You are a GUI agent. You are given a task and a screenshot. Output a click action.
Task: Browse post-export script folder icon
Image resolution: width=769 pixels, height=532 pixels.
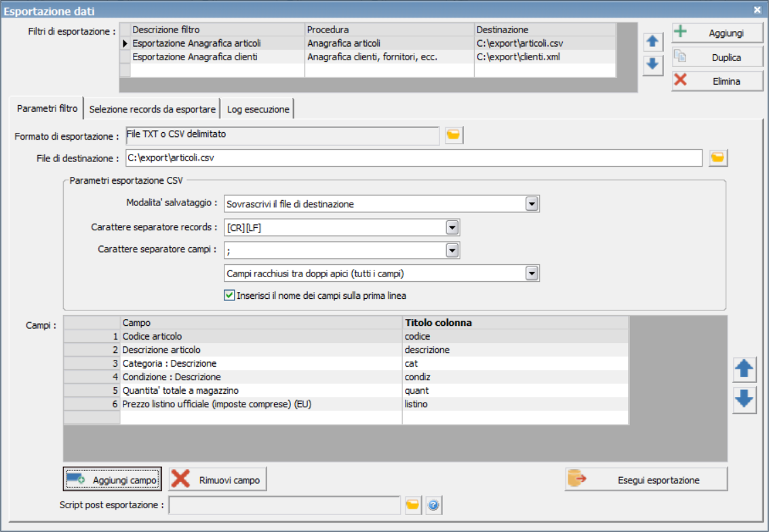(x=413, y=505)
